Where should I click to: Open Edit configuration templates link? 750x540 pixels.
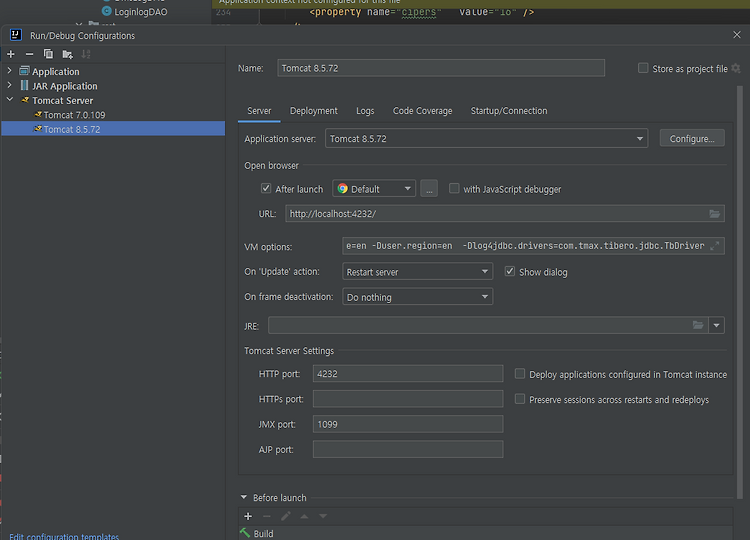64,536
